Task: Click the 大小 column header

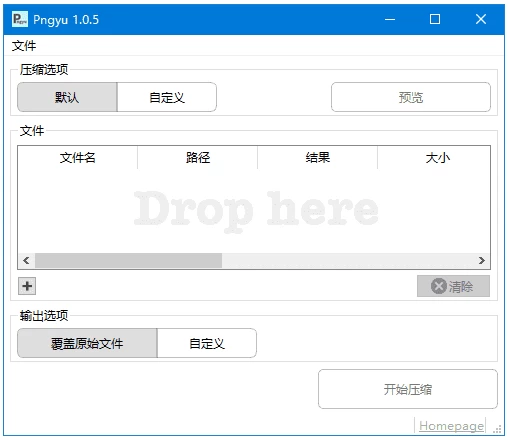Action: click(x=434, y=157)
